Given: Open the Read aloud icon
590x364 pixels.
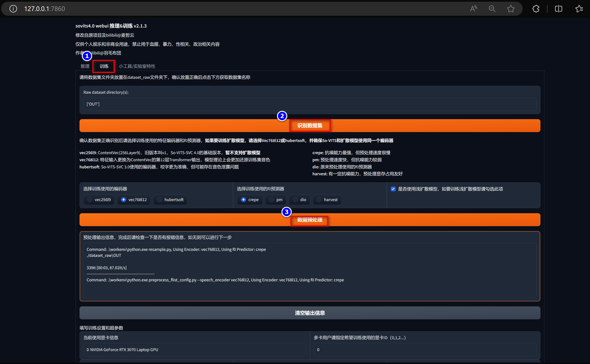Looking at the screenshot, I should point(473,9).
